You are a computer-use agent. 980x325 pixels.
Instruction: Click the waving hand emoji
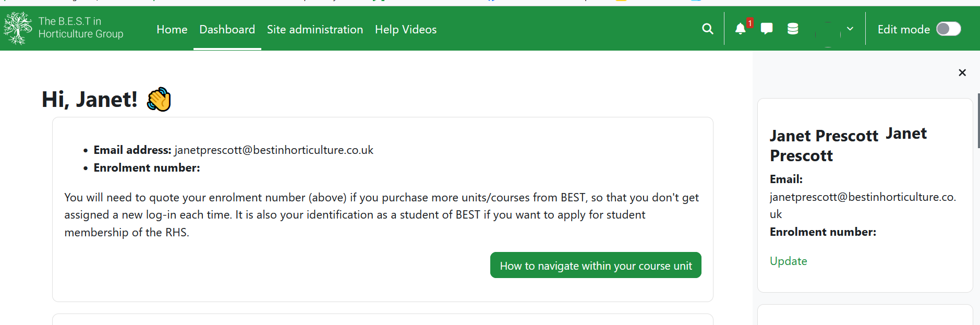tap(159, 99)
